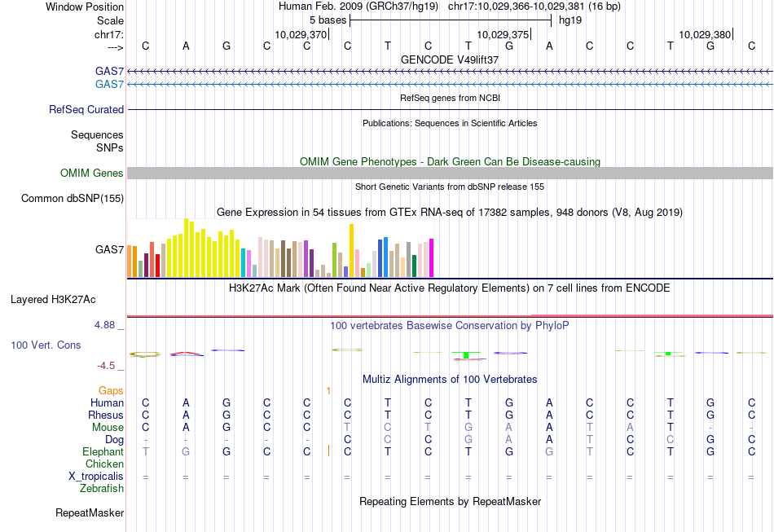Open the OMIM Gene Phenotypes track title

point(451,162)
